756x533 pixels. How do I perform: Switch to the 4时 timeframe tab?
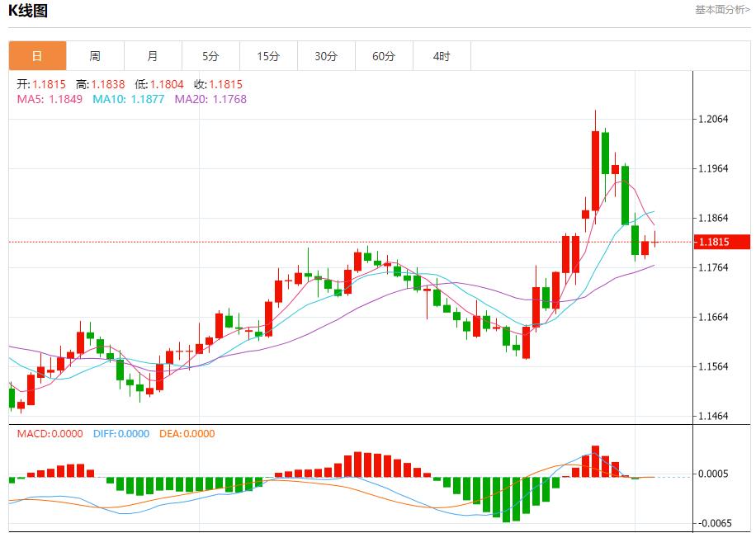tap(442, 56)
